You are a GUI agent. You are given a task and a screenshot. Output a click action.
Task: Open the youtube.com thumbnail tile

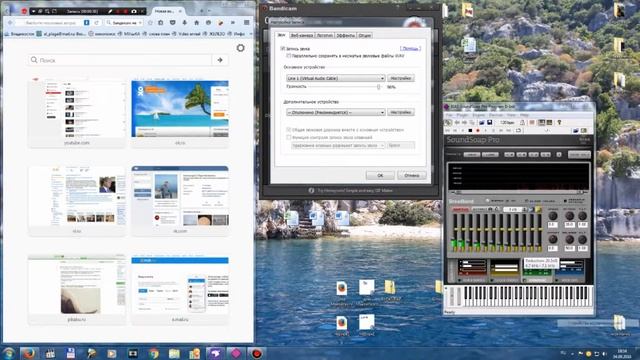pyautogui.click(x=77, y=113)
